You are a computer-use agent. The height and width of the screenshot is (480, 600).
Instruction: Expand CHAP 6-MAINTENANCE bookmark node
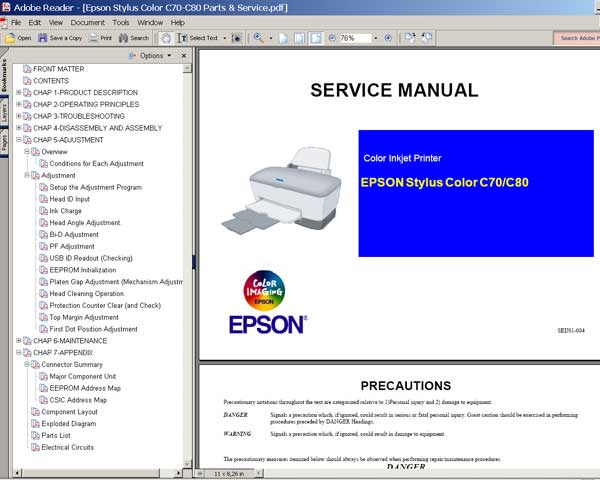(19, 341)
